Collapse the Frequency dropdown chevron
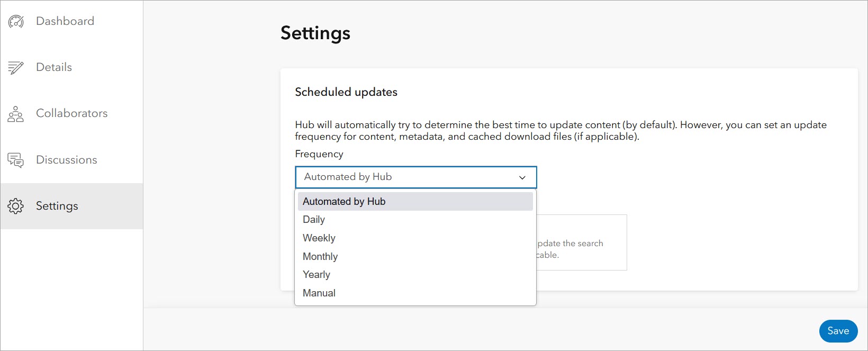 click(522, 177)
